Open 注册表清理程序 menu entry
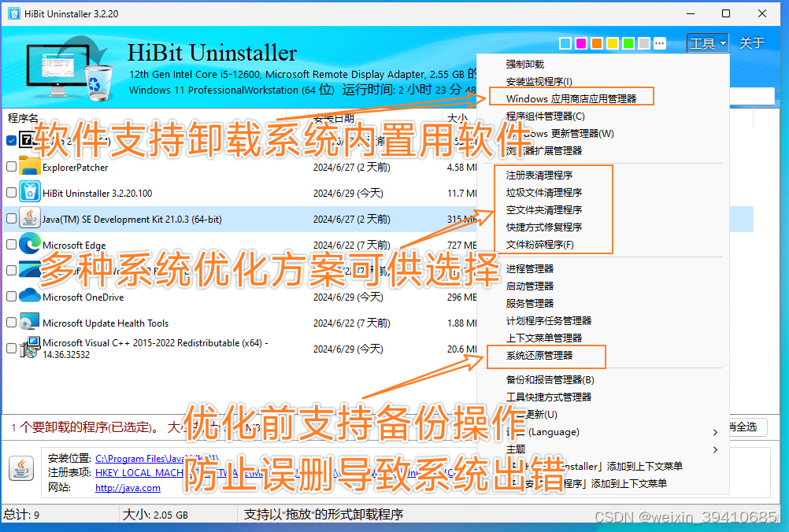The image size is (789, 532). 539,175
